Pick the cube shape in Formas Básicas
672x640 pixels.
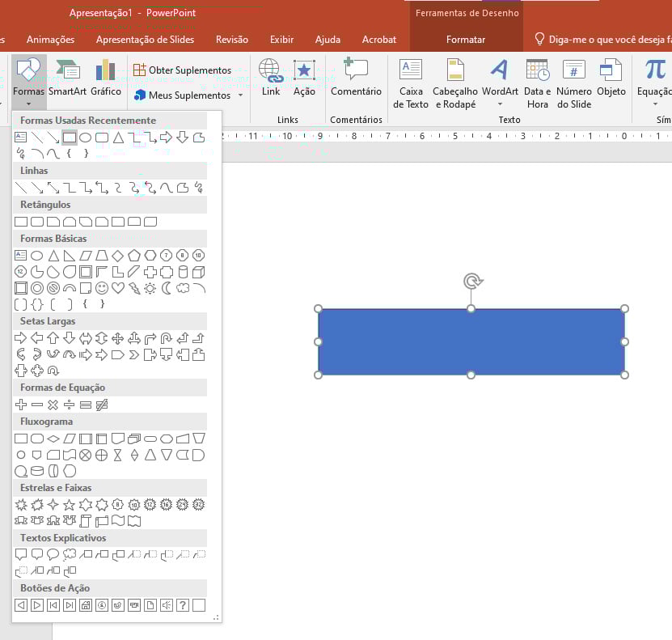(198, 272)
